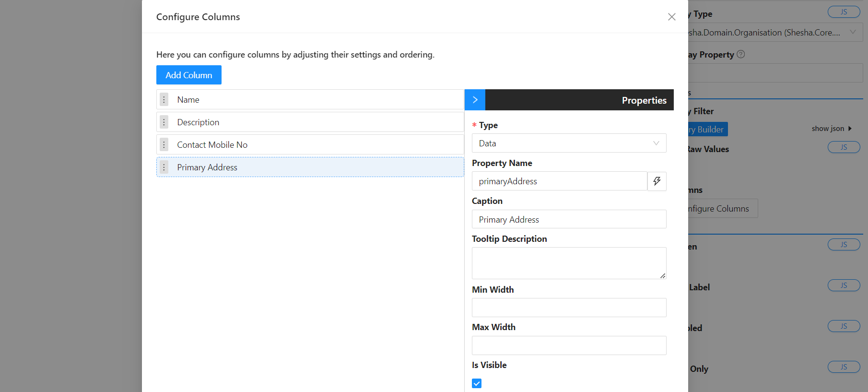The height and width of the screenshot is (392, 868).
Task: Open the Shesha.Domain.Organisation entity type dropdown
Action: click(775, 33)
